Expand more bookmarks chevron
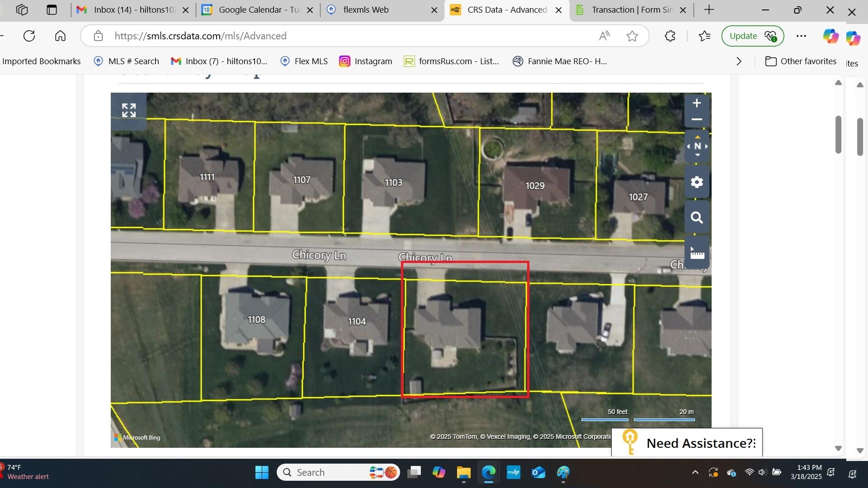 pyautogui.click(x=739, y=61)
